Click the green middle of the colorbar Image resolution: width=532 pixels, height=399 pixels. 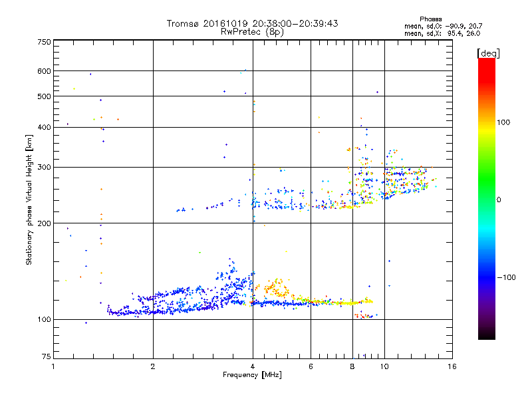pyautogui.click(x=487, y=185)
